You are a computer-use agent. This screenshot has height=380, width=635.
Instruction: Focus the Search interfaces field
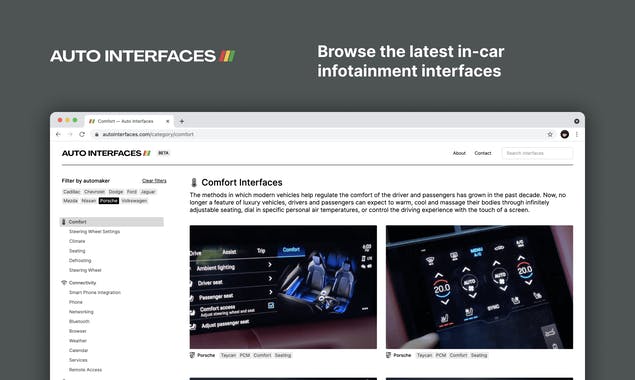tap(537, 153)
